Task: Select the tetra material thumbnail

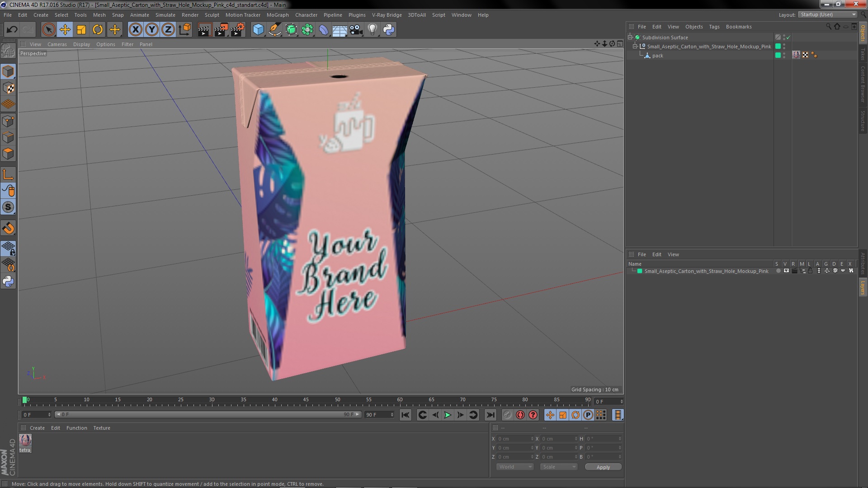Action: point(25,441)
